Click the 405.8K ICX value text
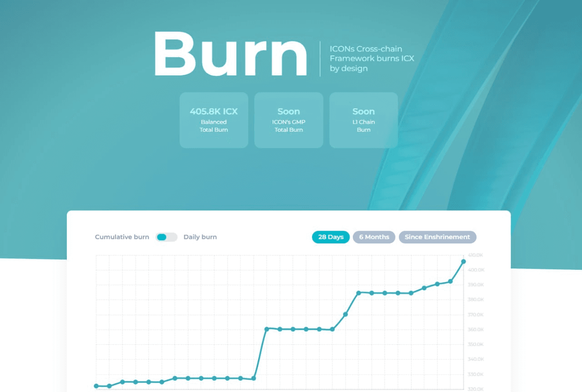 pos(214,111)
